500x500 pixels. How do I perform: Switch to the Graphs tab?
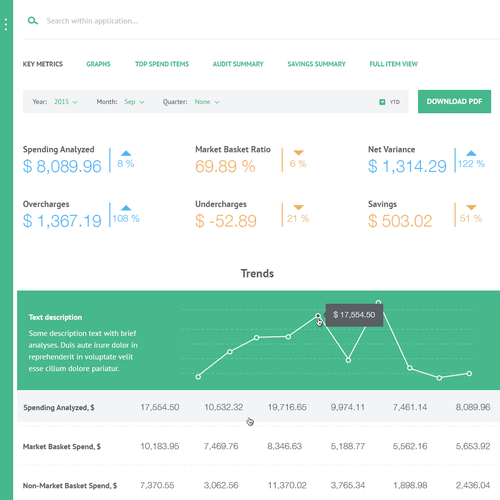pos(98,64)
